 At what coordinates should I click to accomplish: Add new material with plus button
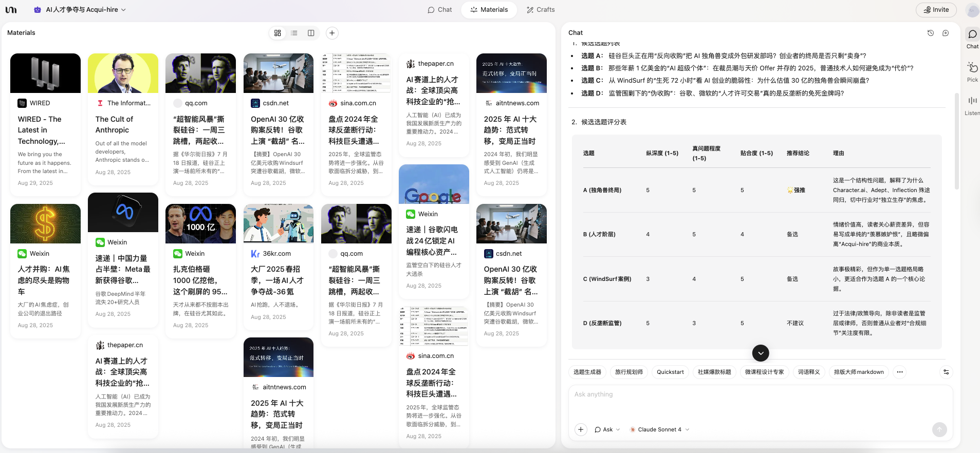click(332, 33)
